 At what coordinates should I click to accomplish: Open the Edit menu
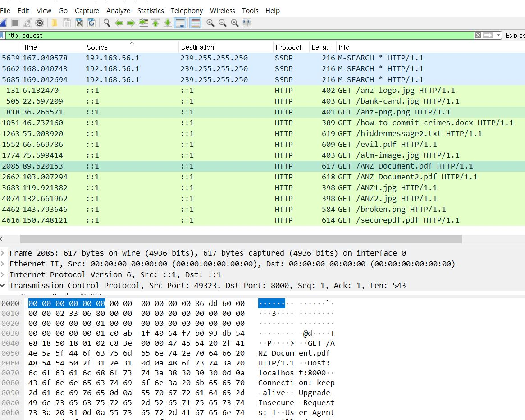[x=23, y=11]
